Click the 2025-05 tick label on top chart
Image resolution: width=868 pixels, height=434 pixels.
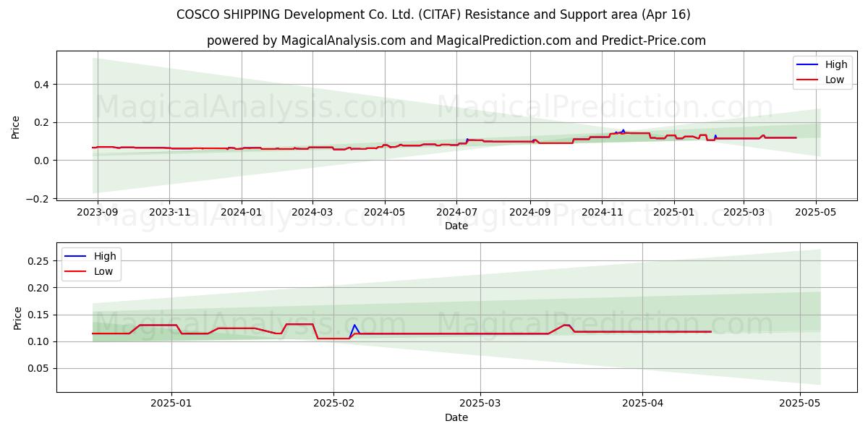(817, 212)
